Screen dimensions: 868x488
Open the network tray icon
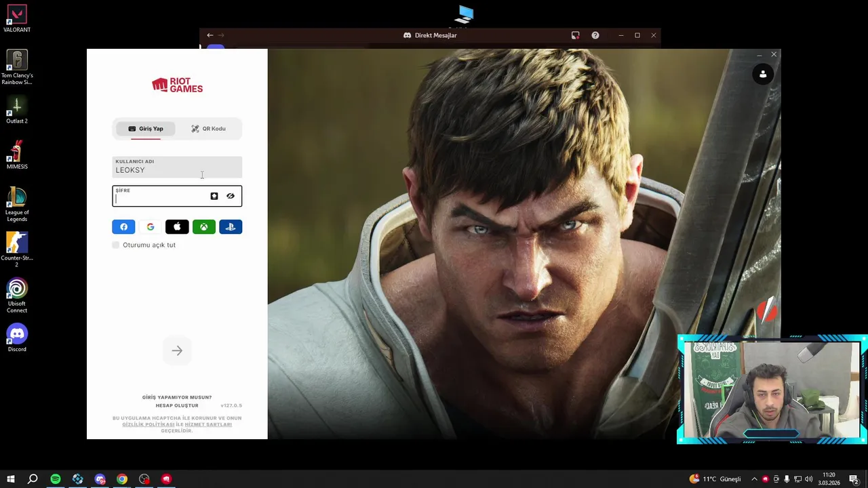pyautogui.click(x=797, y=479)
